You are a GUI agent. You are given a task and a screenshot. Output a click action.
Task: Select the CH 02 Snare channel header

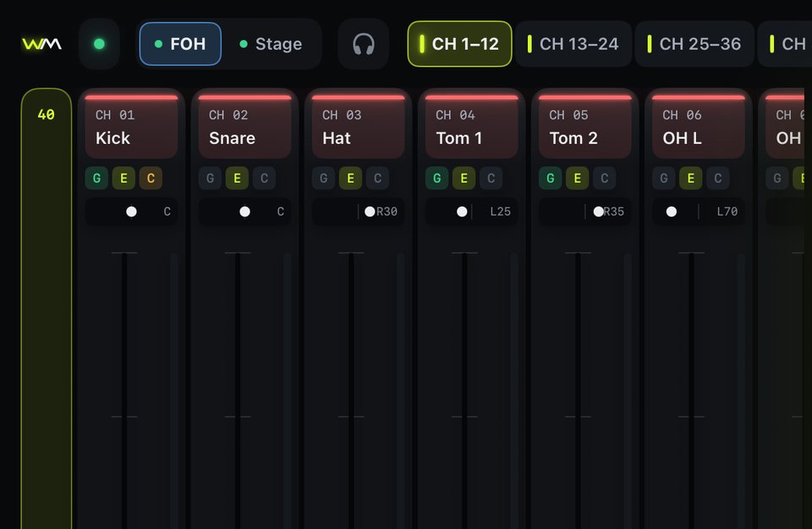245,127
